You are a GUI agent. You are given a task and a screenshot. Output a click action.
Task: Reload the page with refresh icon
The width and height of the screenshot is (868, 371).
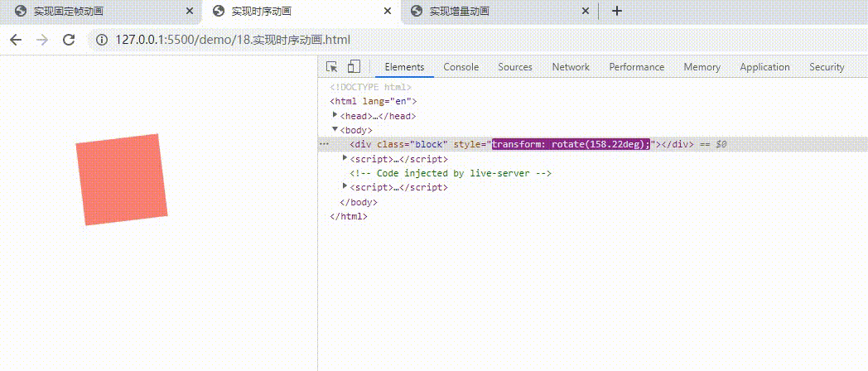click(69, 40)
